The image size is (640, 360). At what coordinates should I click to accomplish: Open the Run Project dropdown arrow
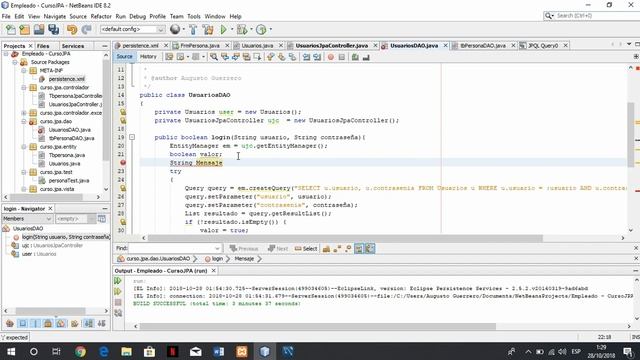(x=232, y=29)
